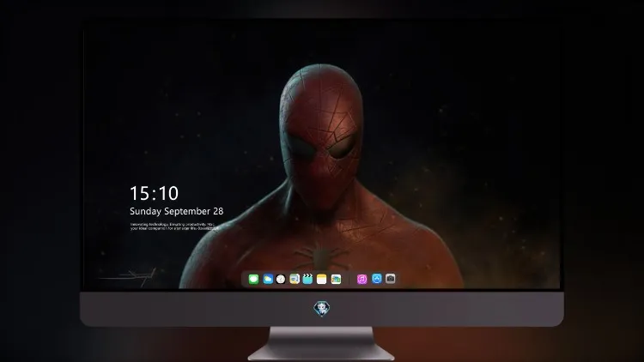Open the yellow Notes app in the dock
The image size is (644, 362).
click(x=322, y=279)
